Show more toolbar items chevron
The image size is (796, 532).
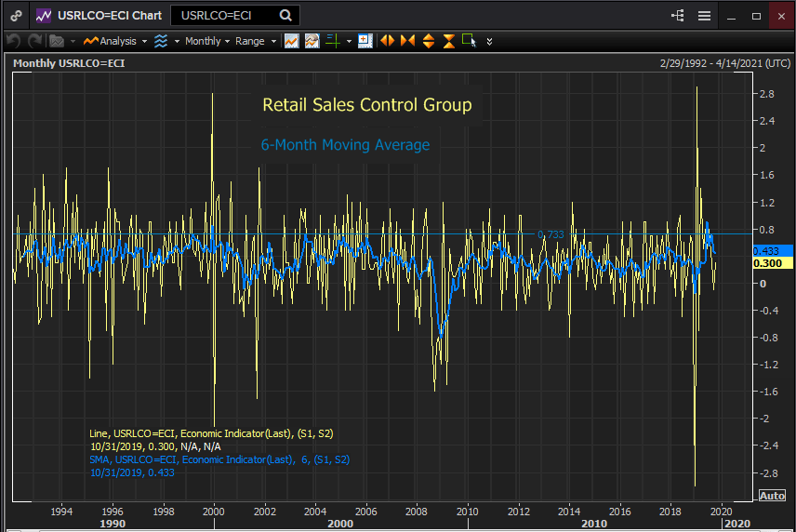(489, 41)
